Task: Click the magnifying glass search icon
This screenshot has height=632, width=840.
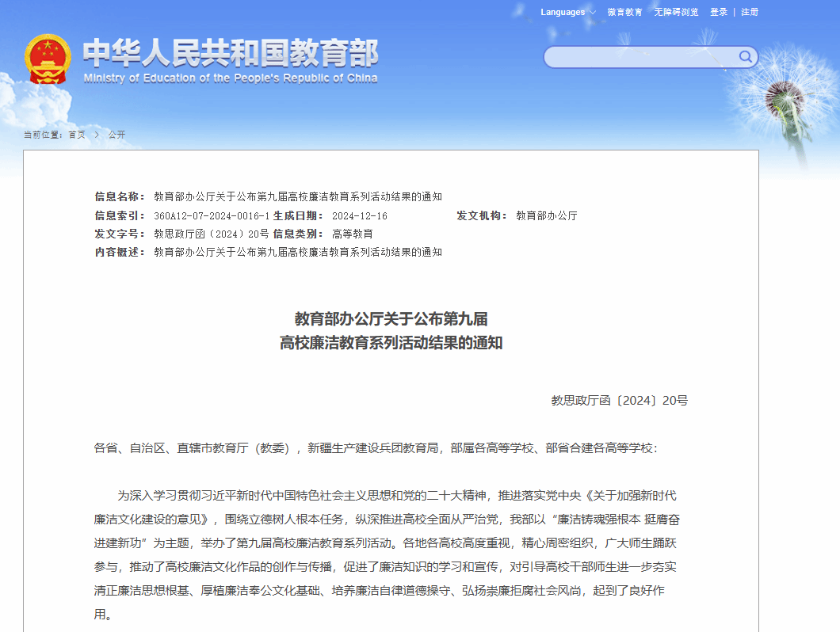Action: [745, 56]
